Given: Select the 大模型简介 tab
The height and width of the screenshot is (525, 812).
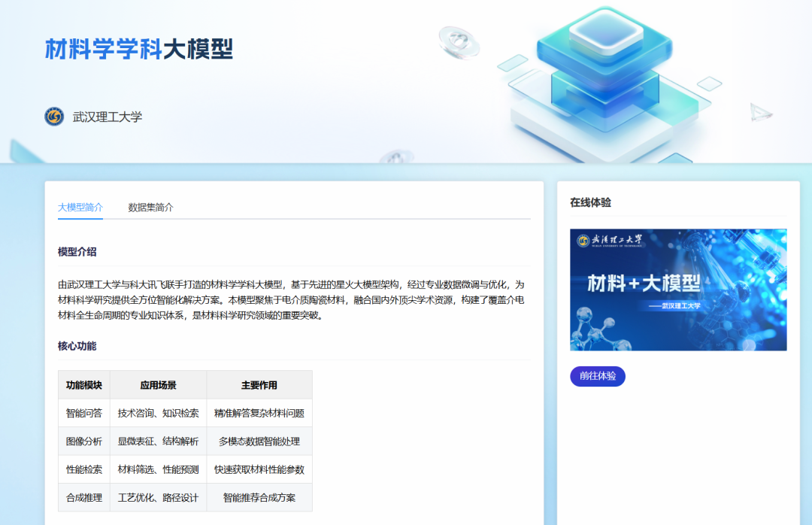Looking at the screenshot, I should 79,207.
